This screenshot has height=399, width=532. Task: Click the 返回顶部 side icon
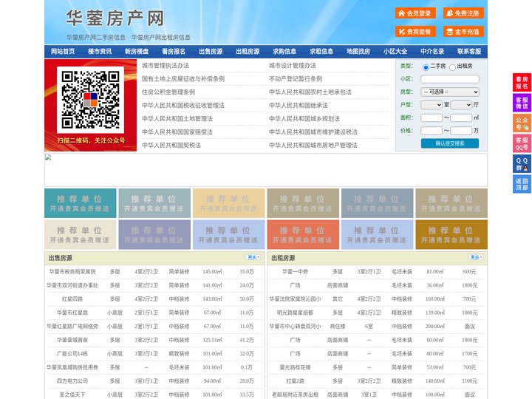(x=522, y=184)
